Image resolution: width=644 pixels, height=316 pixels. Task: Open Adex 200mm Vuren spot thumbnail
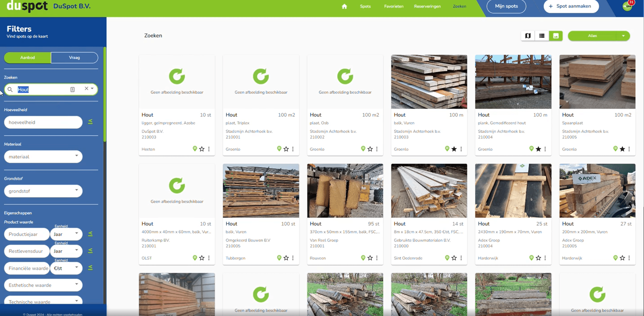[597, 191]
